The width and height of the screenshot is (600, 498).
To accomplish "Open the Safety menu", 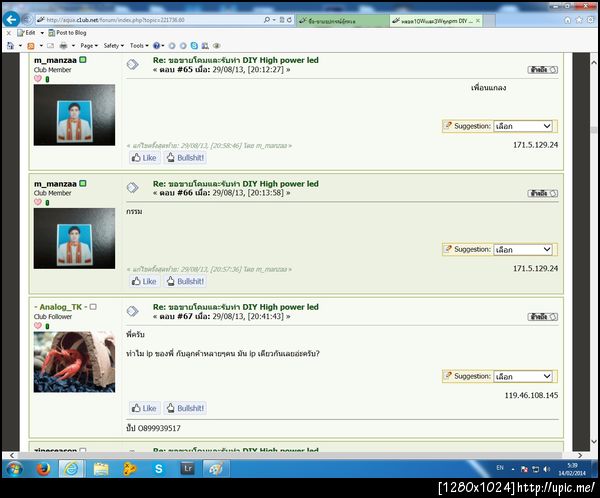I will pyautogui.click(x=114, y=46).
